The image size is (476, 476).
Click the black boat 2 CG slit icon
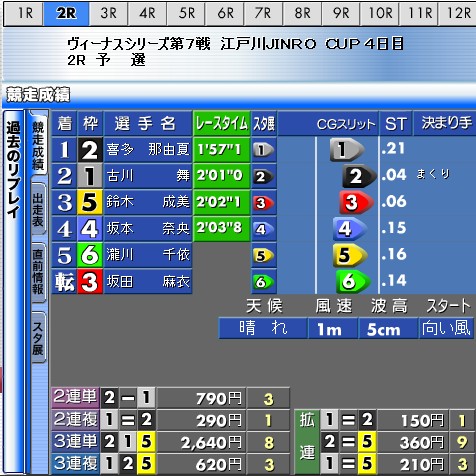[x=359, y=176]
